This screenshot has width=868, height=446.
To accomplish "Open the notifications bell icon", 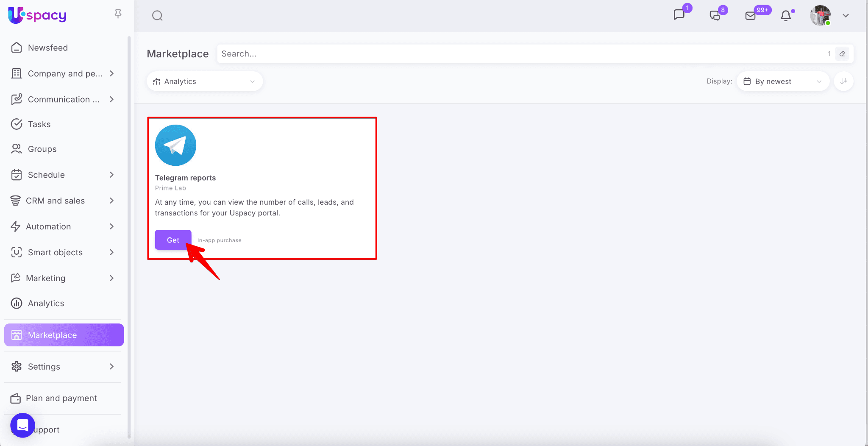I will click(786, 16).
